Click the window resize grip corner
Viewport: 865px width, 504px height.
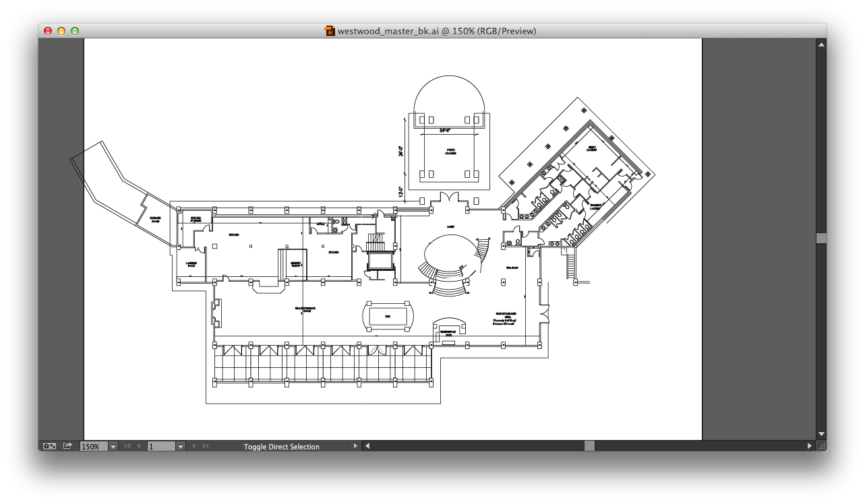click(821, 446)
